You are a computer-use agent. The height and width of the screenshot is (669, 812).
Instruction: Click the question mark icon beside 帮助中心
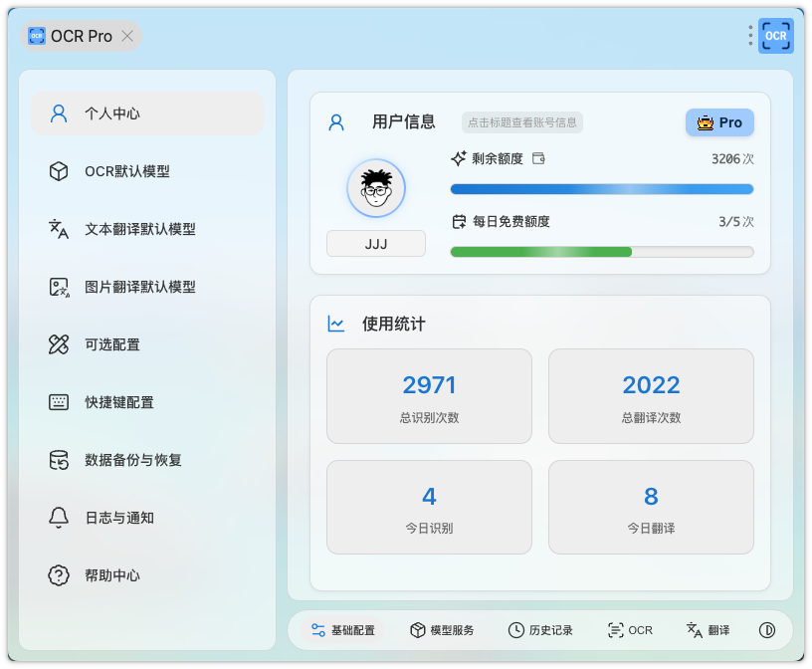(x=59, y=575)
